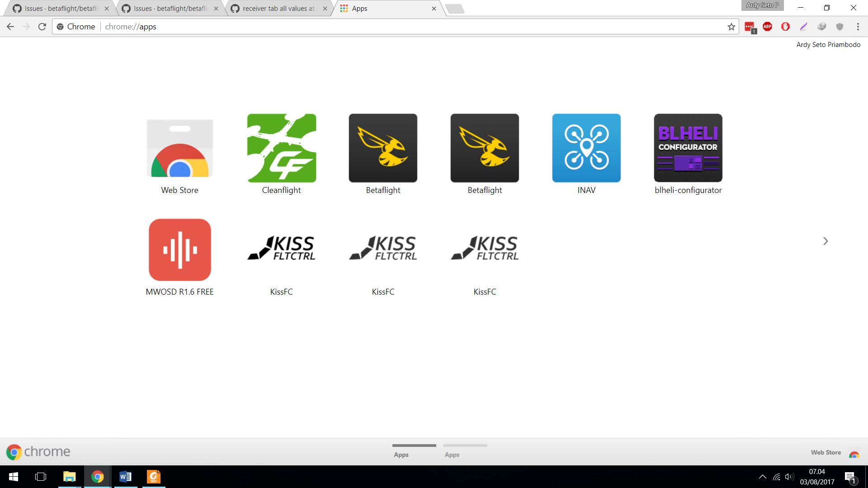The image size is (868, 488).
Task: Open the first KissFC app, beside MWOSD
Action: (x=281, y=257)
